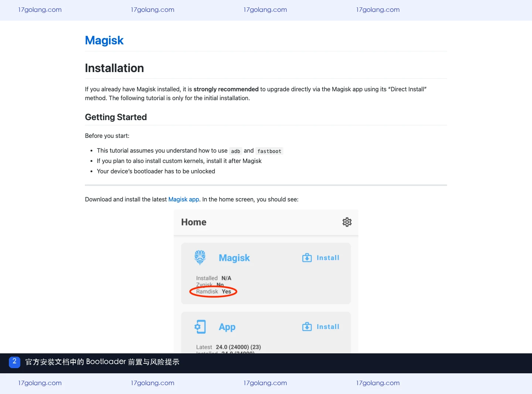Tap the Install label in the App card
Image resolution: width=532 pixels, height=394 pixels.
click(328, 327)
